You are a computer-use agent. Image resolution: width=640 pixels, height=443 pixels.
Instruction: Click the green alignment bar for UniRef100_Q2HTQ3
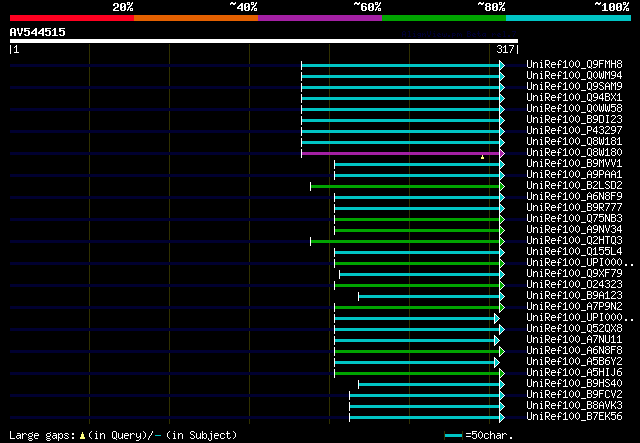click(x=405, y=242)
